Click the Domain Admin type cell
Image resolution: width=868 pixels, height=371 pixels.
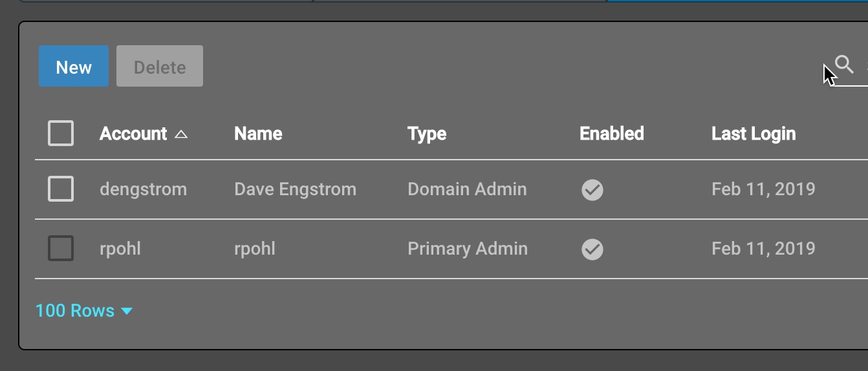tap(467, 189)
